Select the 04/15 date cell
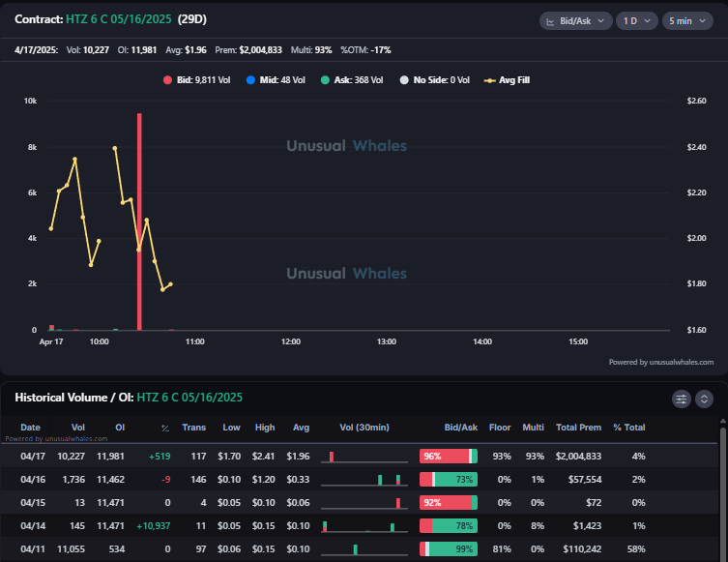 [33, 503]
